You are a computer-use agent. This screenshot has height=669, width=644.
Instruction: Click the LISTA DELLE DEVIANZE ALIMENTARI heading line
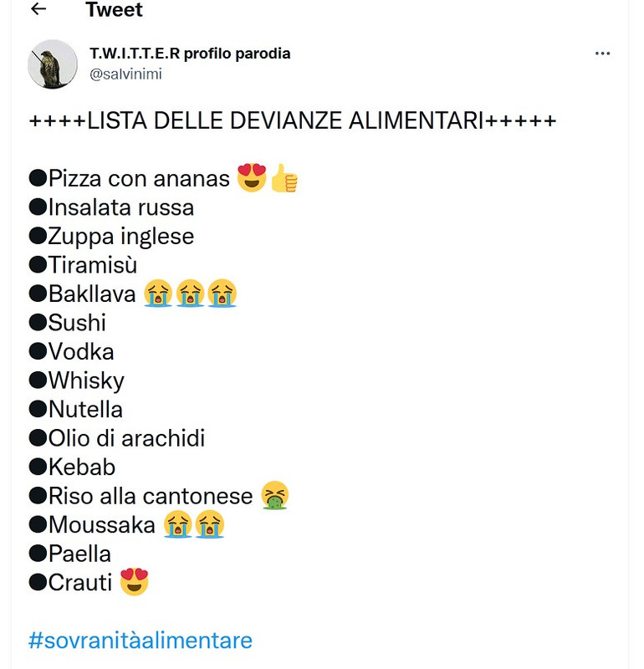tap(293, 121)
